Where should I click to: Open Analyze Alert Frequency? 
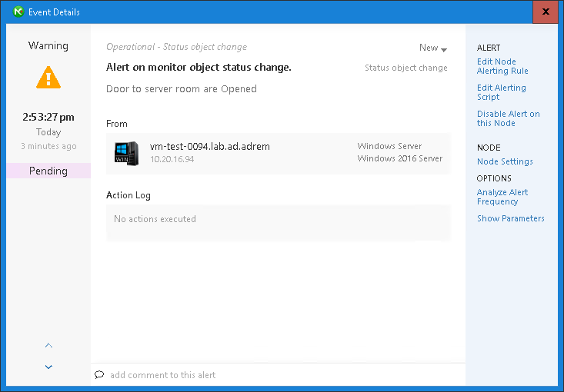point(502,197)
